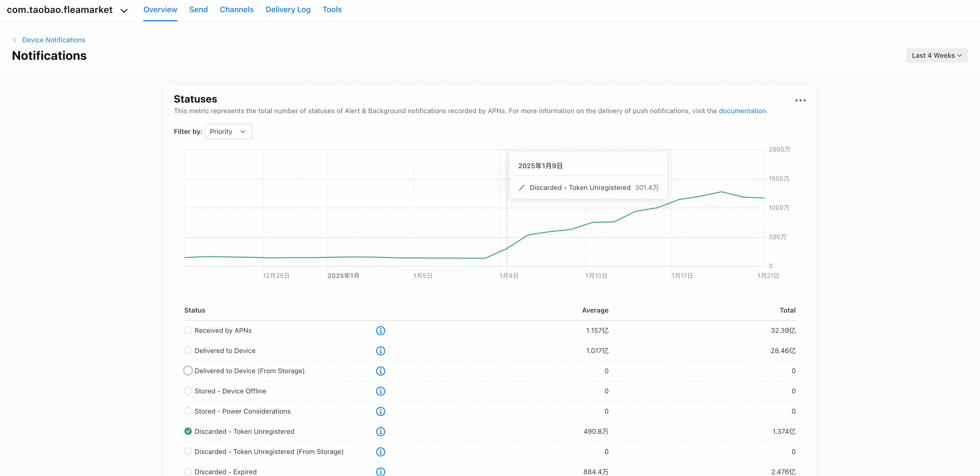
Task: Go to the Channels tab
Action: (236, 10)
